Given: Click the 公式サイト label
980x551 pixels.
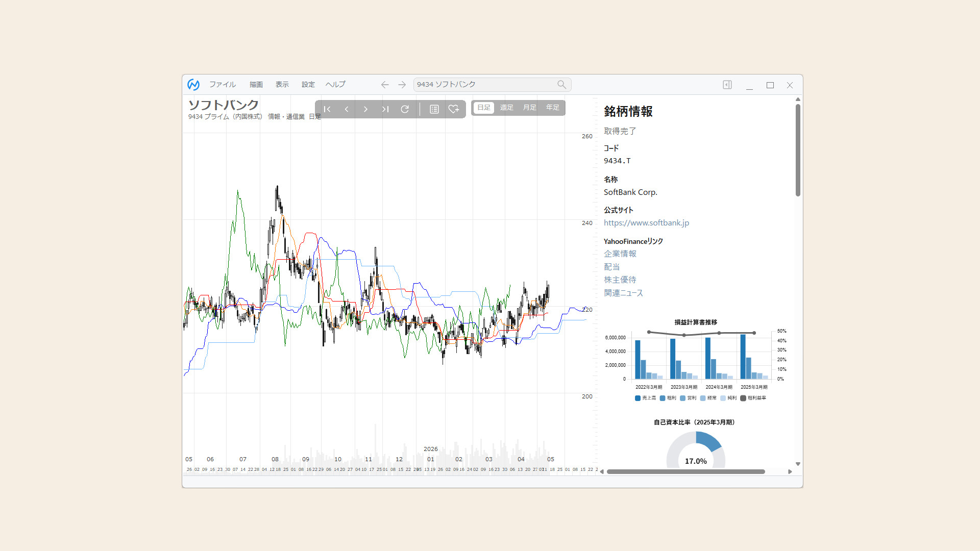Looking at the screenshot, I should point(619,210).
